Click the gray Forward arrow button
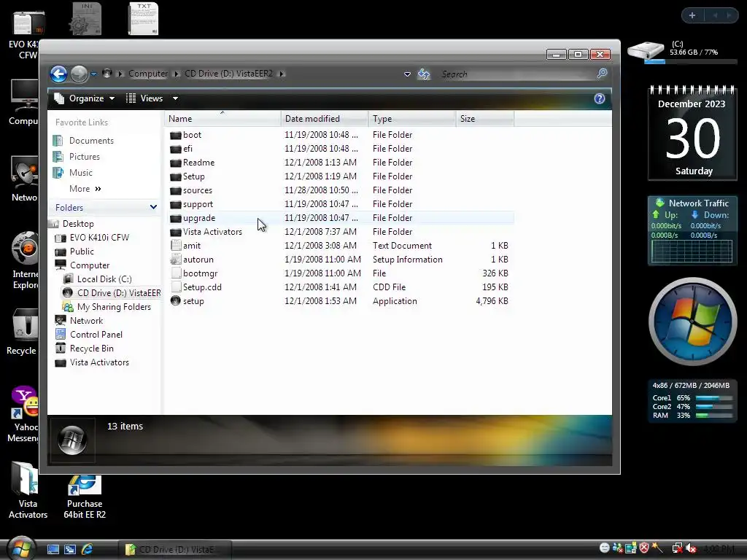The image size is (747, 560). pyautogui.click(x=79, y=74)
